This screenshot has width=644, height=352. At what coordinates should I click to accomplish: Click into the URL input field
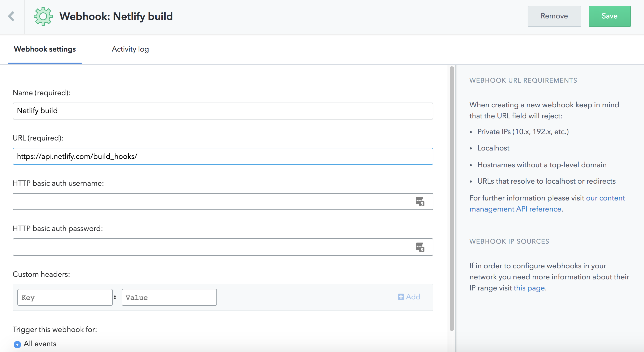click(223, 156)
